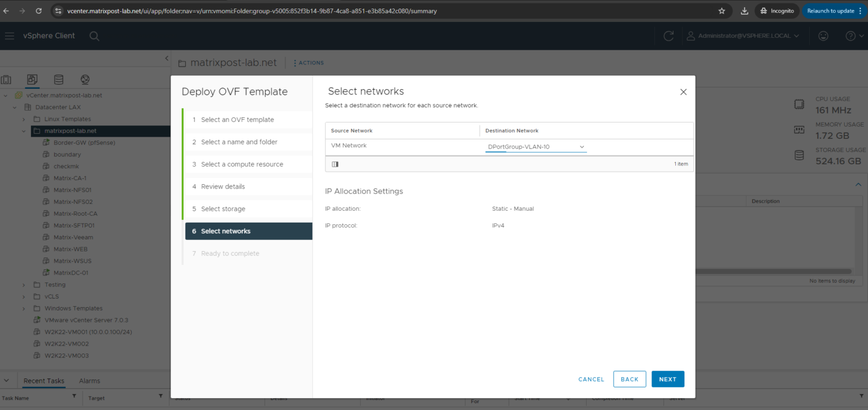Click the browser downloads icon

click(744, 10)
